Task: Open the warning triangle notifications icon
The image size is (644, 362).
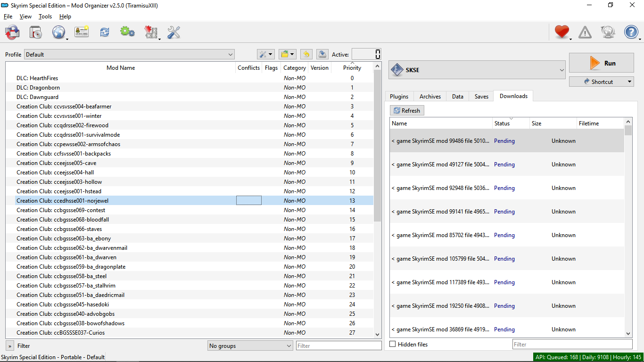Action: pos(585,32)
